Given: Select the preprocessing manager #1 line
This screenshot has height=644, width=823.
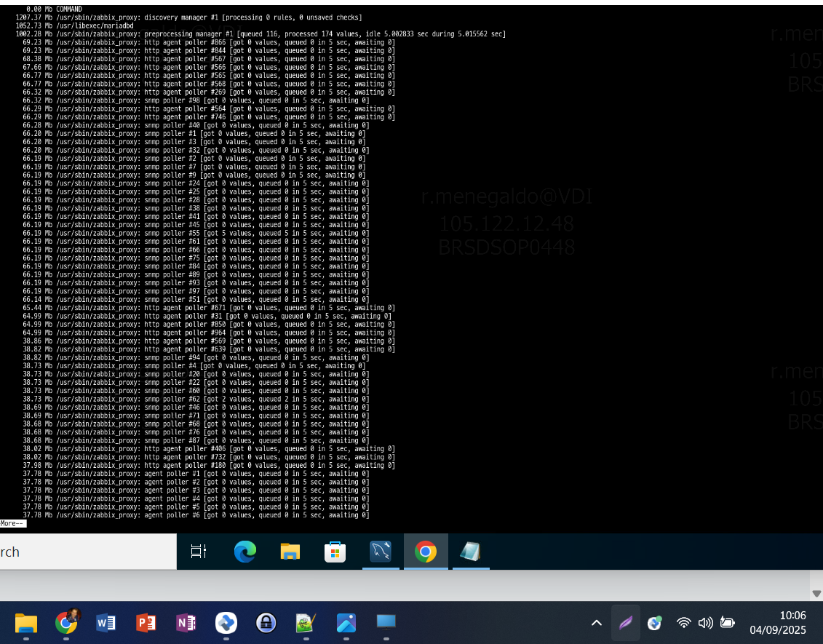Looking at the screenshot, I should (x=261, y=34).
